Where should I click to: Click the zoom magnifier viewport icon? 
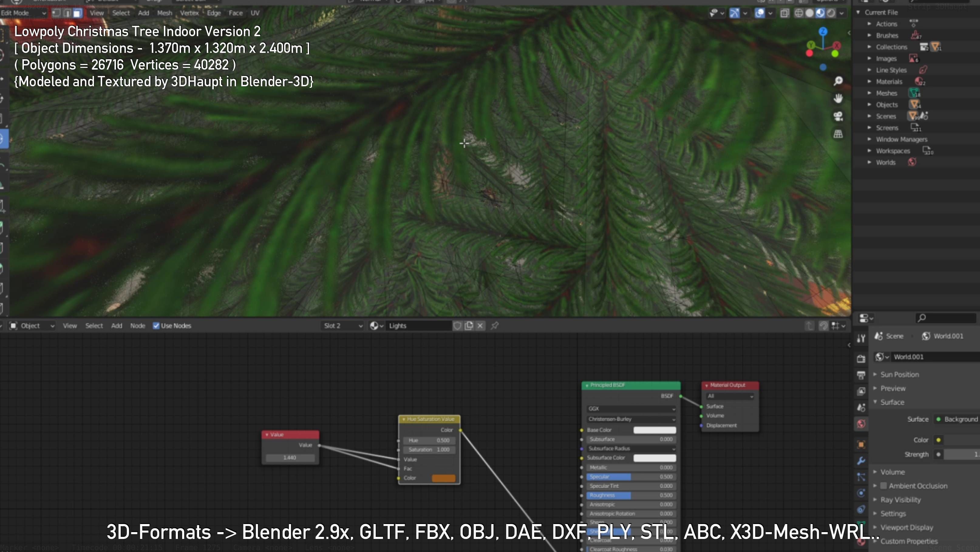[838, 81]
